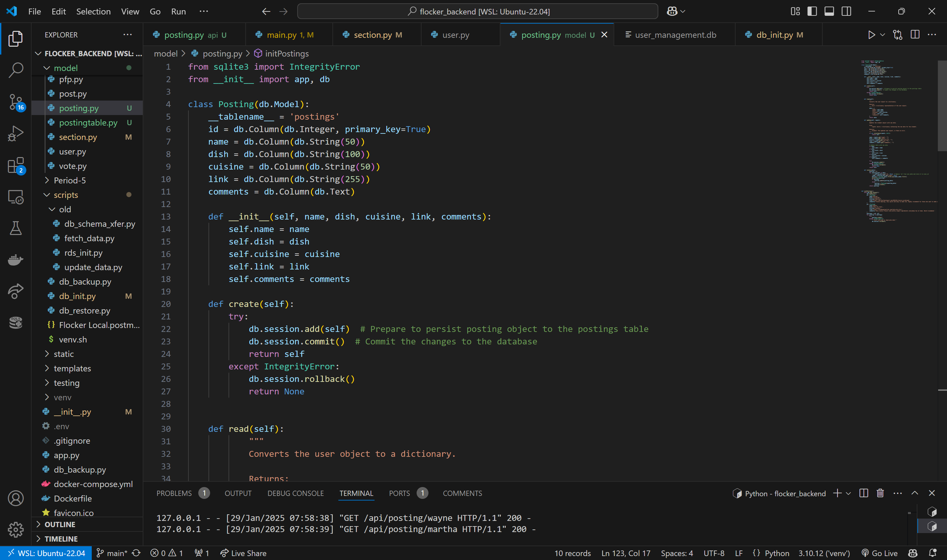The height and width of the screenshot is (560, 947).
Task: Open the Accounts icon
Action: (x=15, y=498)
